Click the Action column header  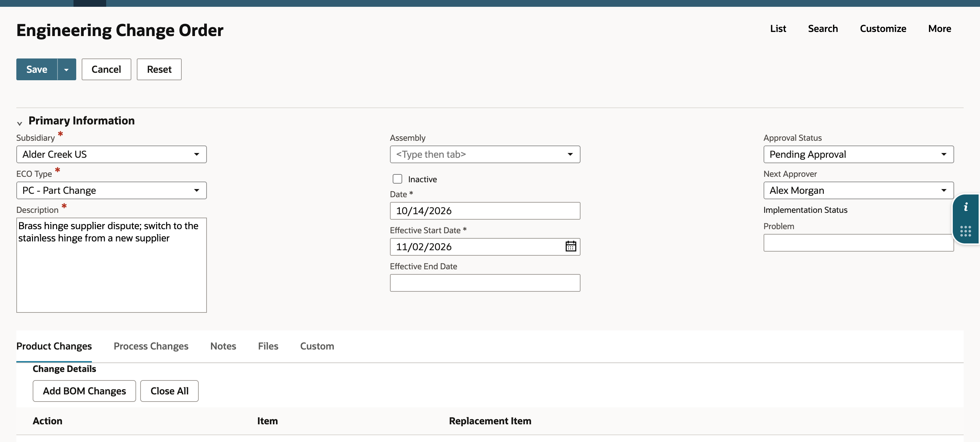coord(48,421)
